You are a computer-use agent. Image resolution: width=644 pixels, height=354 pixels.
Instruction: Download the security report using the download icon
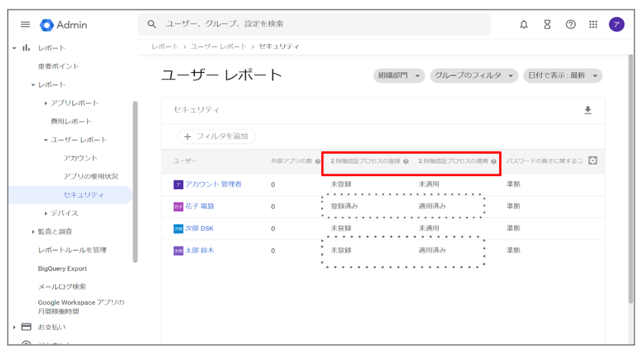tap(588, 110)
